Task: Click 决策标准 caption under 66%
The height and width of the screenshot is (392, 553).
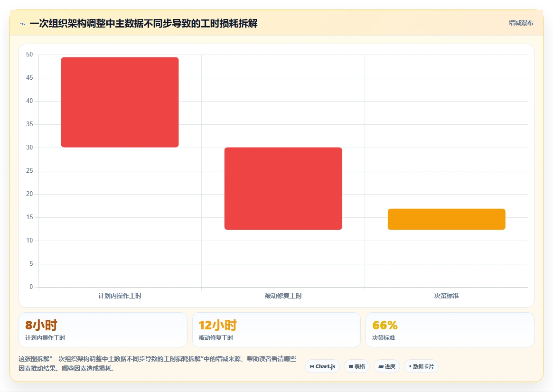Action: (384, 338)
